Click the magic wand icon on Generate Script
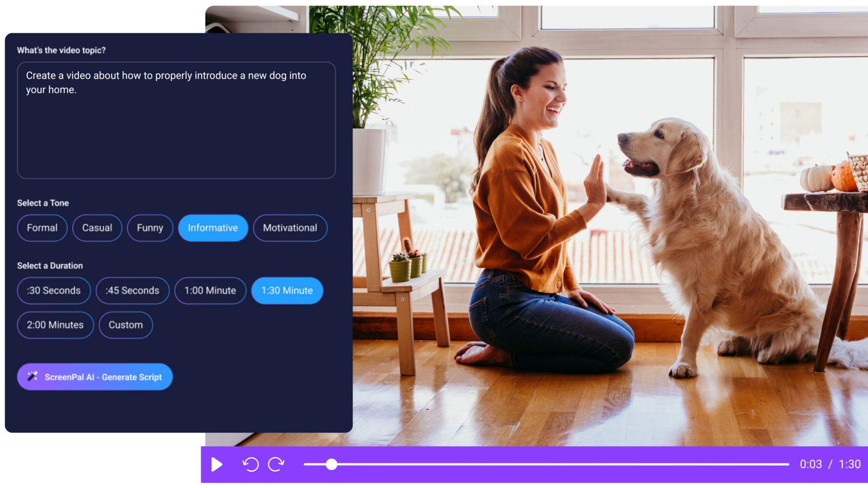Image resolution: width=868 pixels, height=488 pixels. click(x=32, y=376)
